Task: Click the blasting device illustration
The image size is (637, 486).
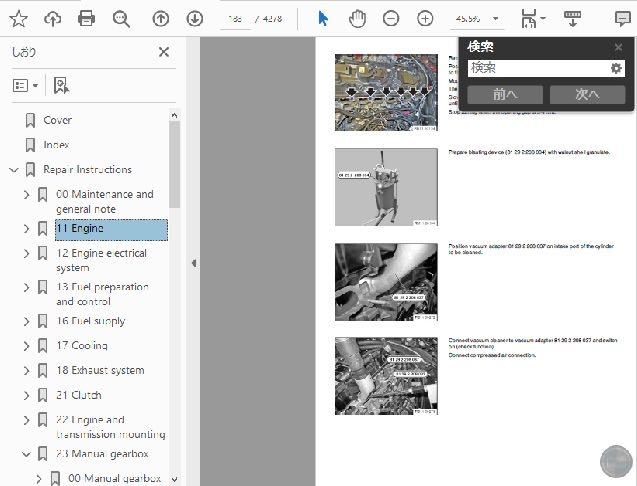Action: pos(386,187)
